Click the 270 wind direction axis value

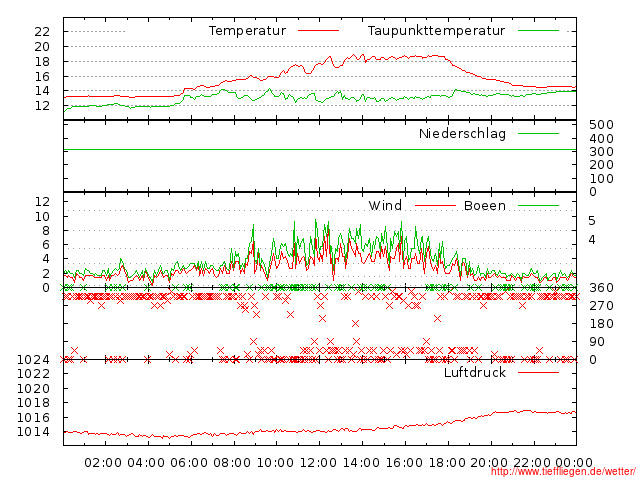[601, 305]
